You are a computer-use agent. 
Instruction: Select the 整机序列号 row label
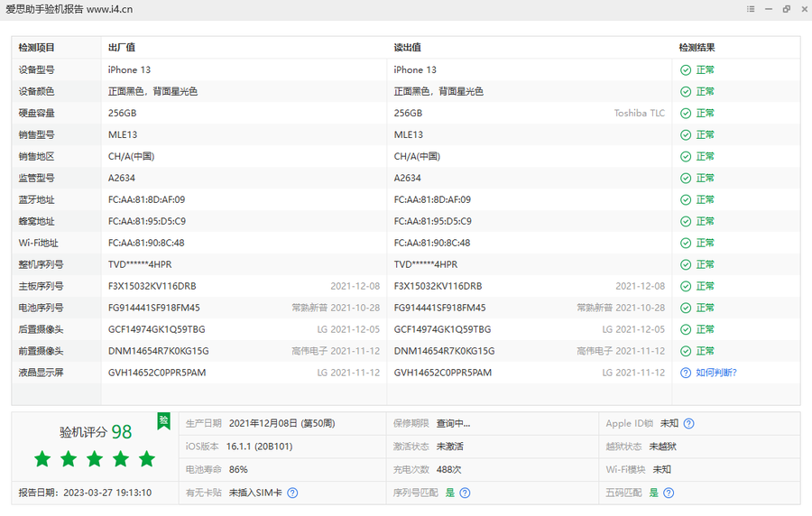42,264
